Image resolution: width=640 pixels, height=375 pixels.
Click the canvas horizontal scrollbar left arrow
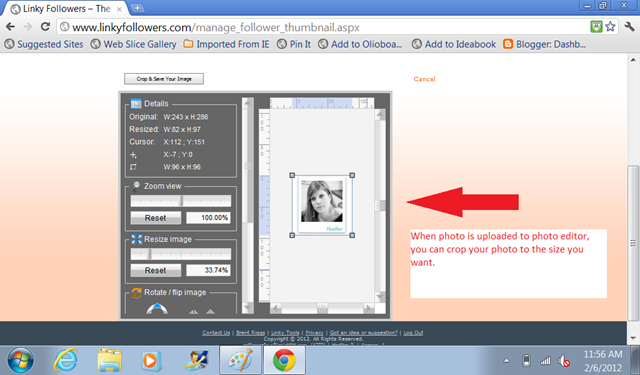point(276,308)
